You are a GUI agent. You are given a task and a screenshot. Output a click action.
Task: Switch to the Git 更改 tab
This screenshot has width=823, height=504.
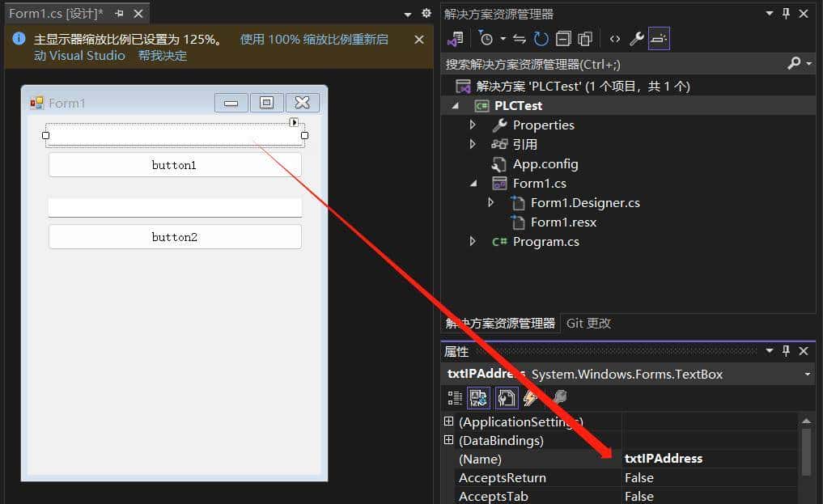588,323
